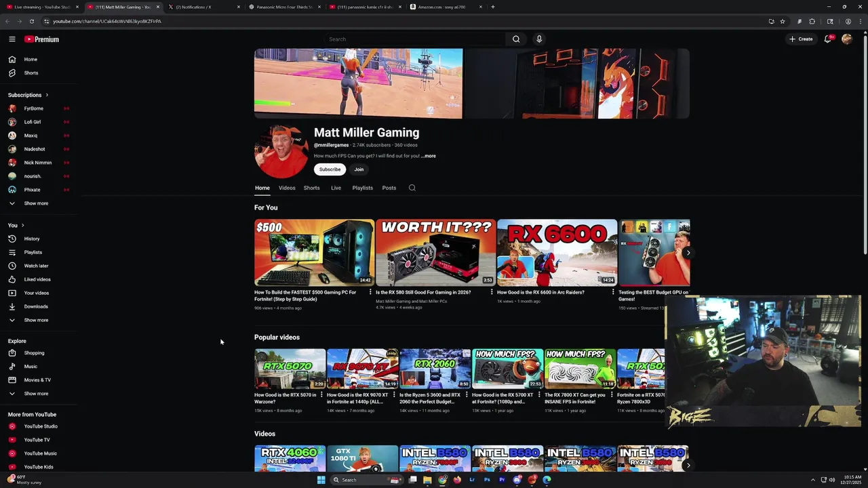Open Photoshop from the taskbar

[487, 480]
